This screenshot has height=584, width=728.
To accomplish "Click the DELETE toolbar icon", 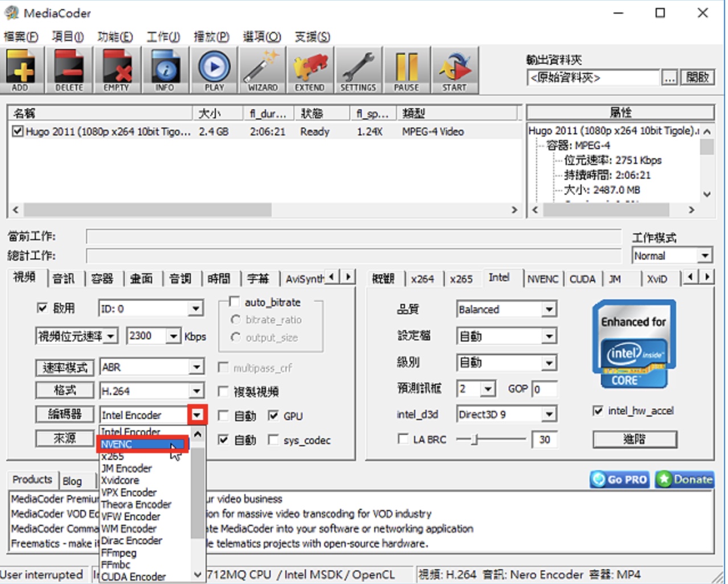I will [69, 71].
